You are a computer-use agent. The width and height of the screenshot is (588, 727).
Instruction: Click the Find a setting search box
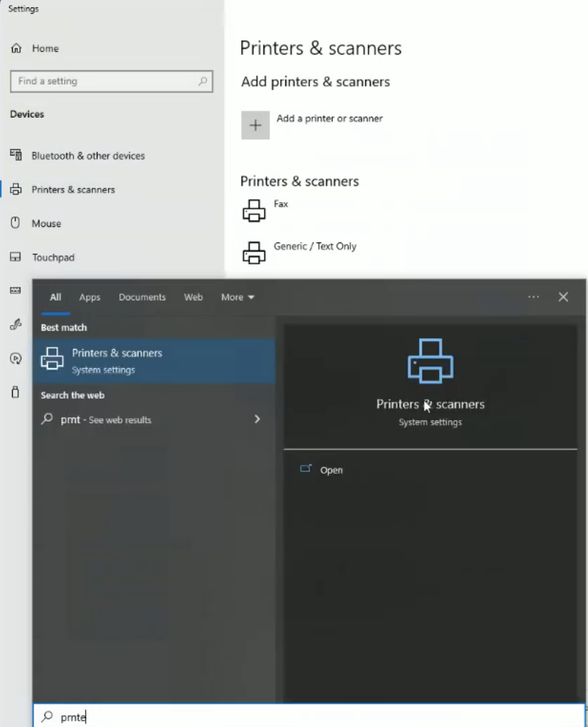click(111, 81)
